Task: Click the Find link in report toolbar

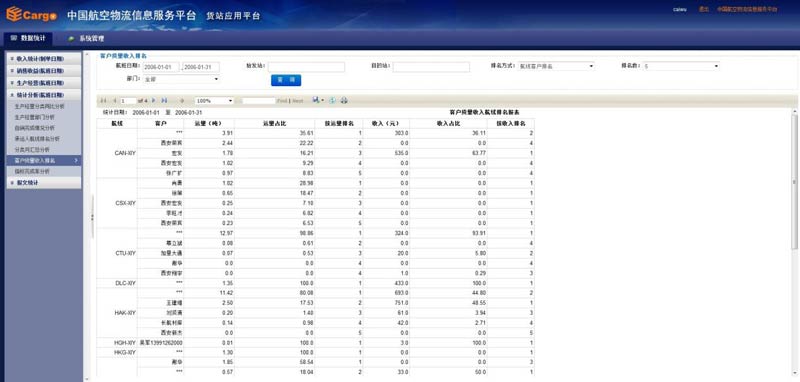Action: [x=282, y=101]
